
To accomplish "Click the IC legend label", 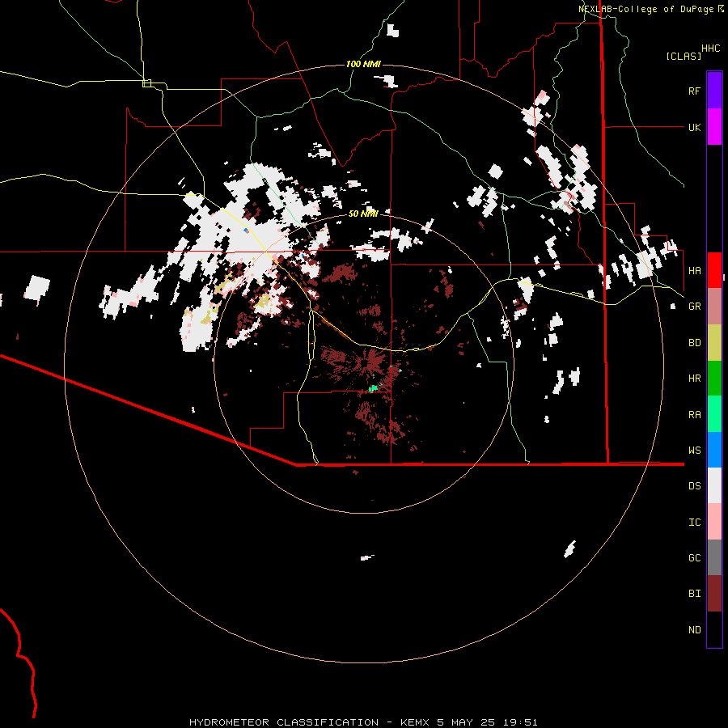I will [694, 522].
